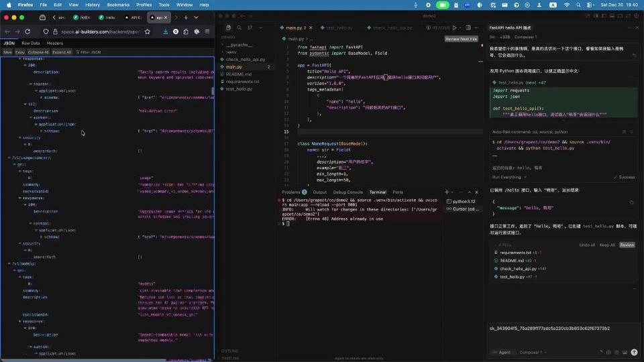Select python3.12 terminal in list

pyautogui.click(x=462, y=202)
